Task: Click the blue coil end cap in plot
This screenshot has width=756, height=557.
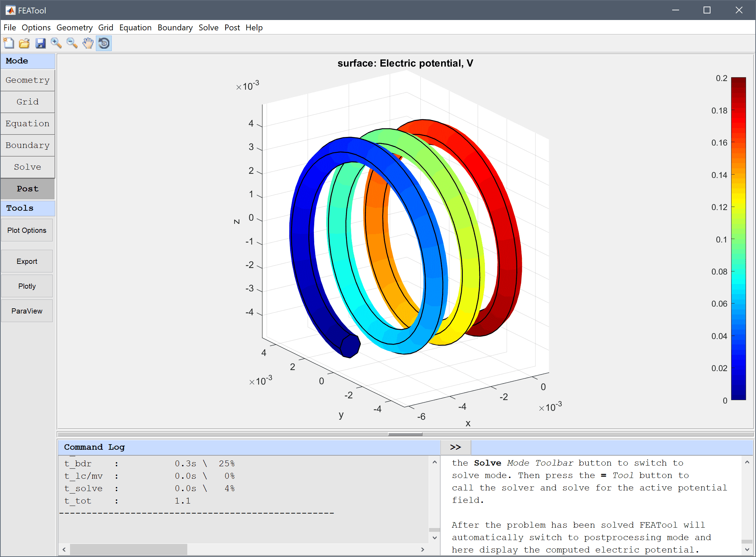Action: click(350, 346)
